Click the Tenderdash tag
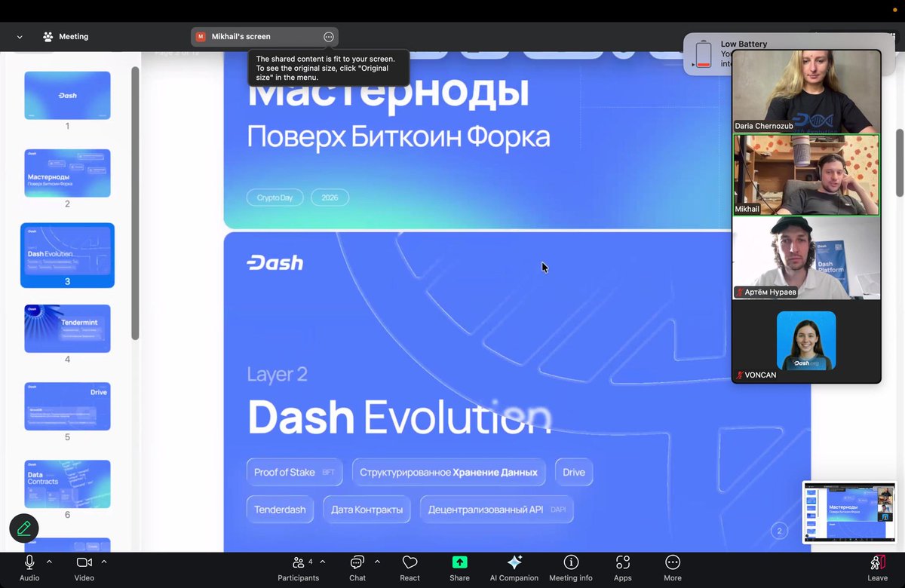Screen dimensions: 905x588 pyautogui.click(x=280, y=510)
